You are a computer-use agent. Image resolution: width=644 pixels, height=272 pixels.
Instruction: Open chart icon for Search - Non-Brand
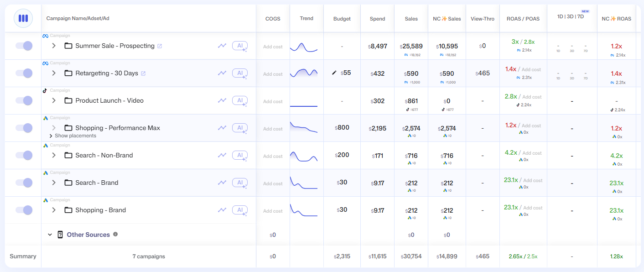[222, 155]
